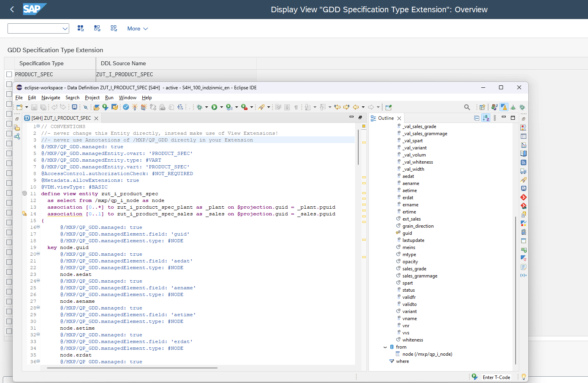Open the red Git icon in right sidebar
The height and width of the screenshot is (383, 588).
tap(524, 197)
